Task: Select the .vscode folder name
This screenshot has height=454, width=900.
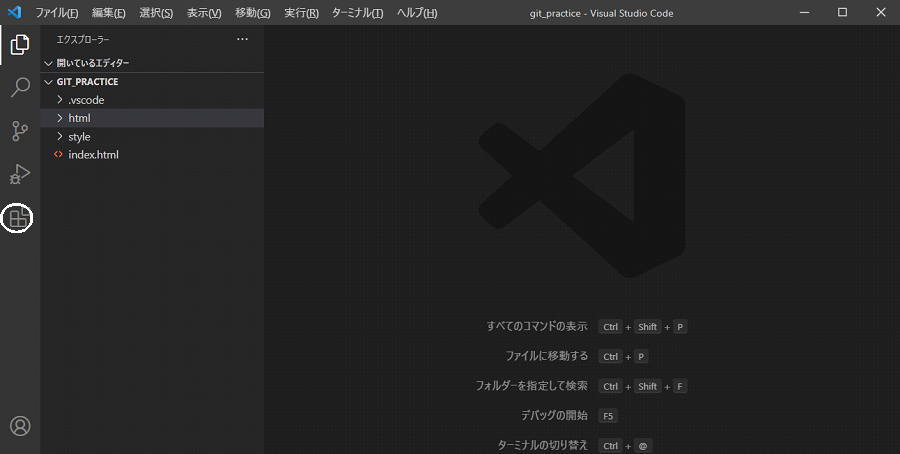Action: 86,100
